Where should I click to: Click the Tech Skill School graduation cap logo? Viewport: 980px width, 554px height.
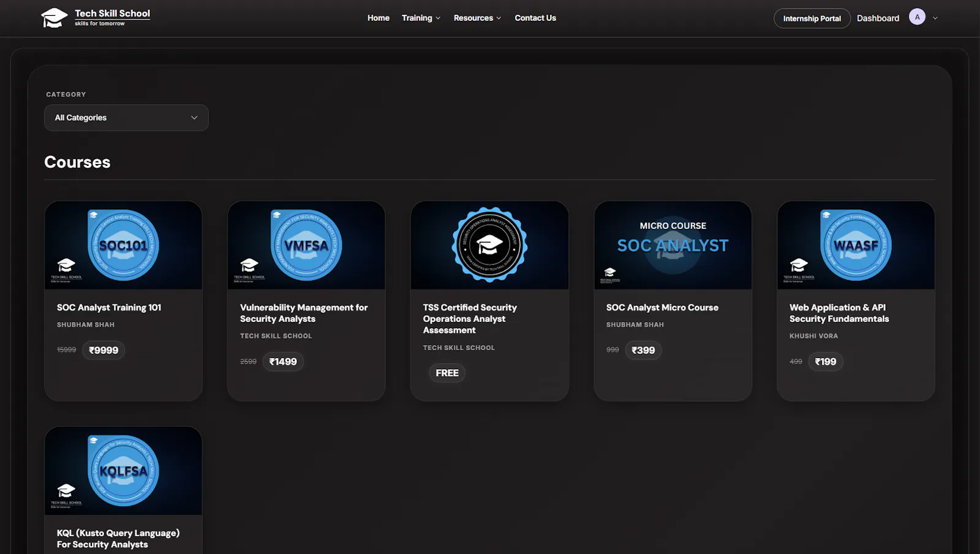tap(54, 18)
